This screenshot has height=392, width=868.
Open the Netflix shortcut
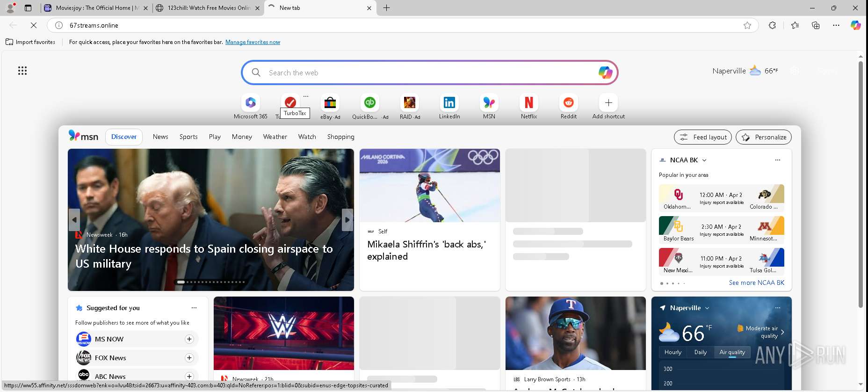tap(529, 107)
